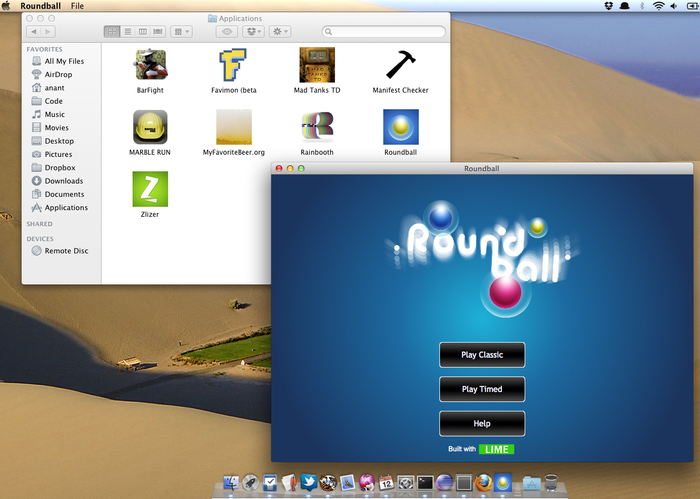Open Terminal from the Dock
Viewport: 700px width, 499px height.
(x=425, y=482)
